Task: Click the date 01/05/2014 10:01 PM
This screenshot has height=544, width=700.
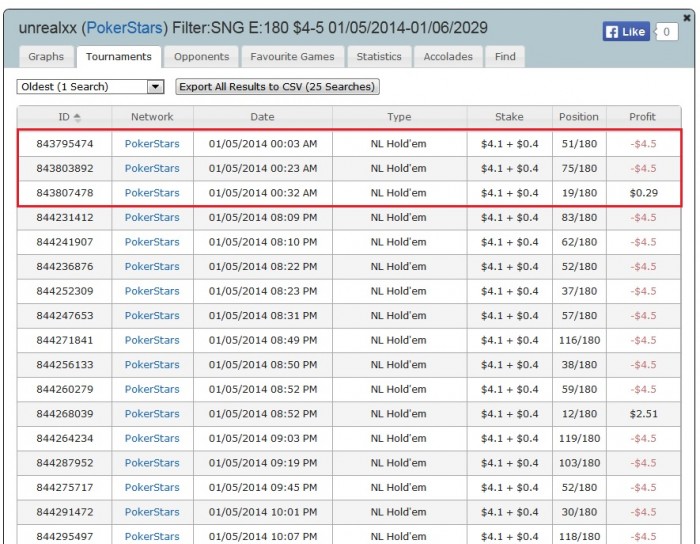Action: tap(263, 512)
